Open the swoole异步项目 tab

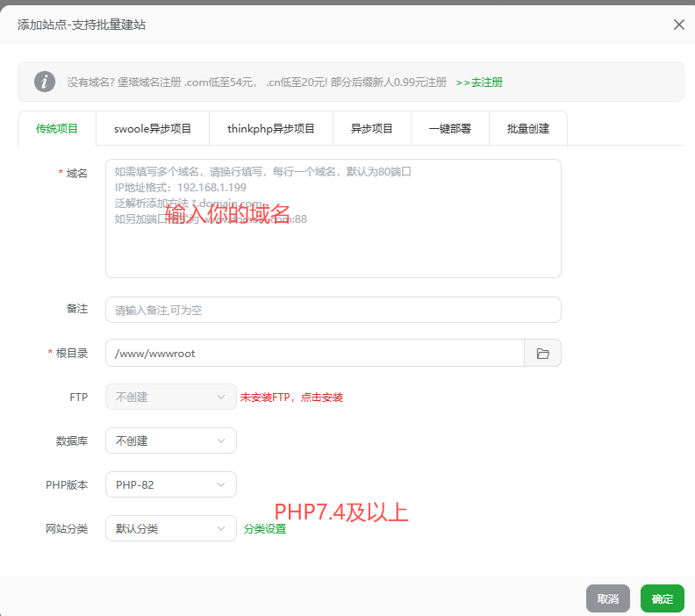click(x=153, y=128)
